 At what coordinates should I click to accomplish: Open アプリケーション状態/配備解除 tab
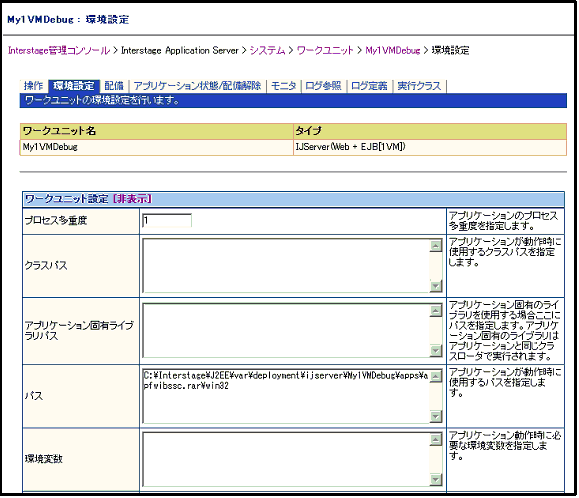point(197,86)
